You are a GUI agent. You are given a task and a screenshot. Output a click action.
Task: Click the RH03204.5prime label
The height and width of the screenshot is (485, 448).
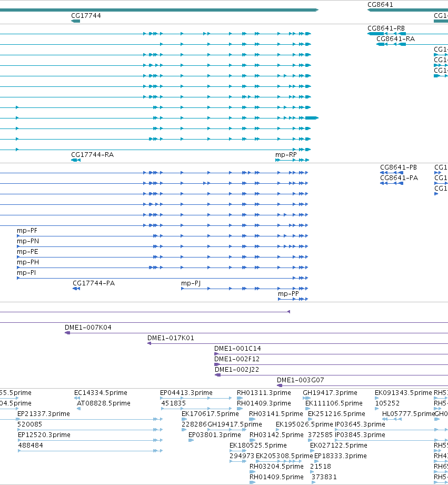point(276,467)
